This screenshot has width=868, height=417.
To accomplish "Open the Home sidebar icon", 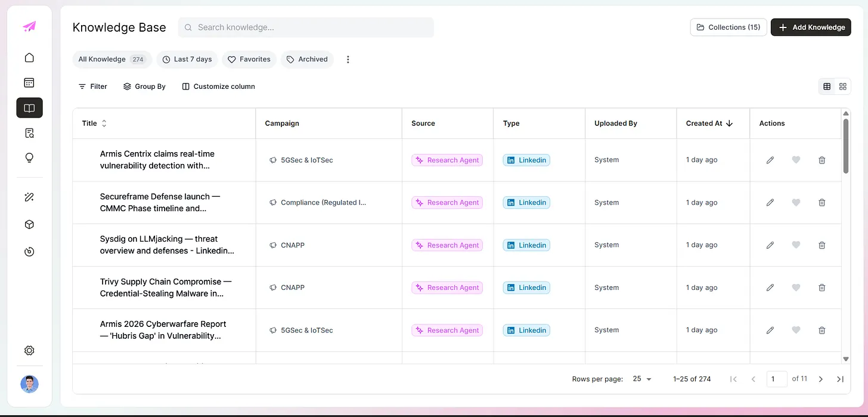I will tap(29, 58).
